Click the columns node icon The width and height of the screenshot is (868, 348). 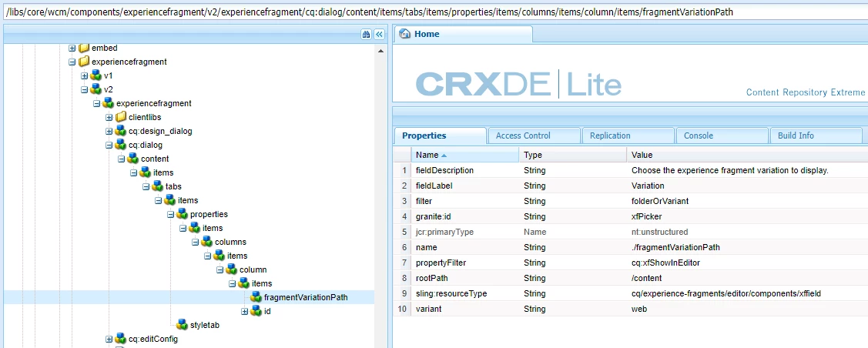pyautogui.click(x=207, y=242)
